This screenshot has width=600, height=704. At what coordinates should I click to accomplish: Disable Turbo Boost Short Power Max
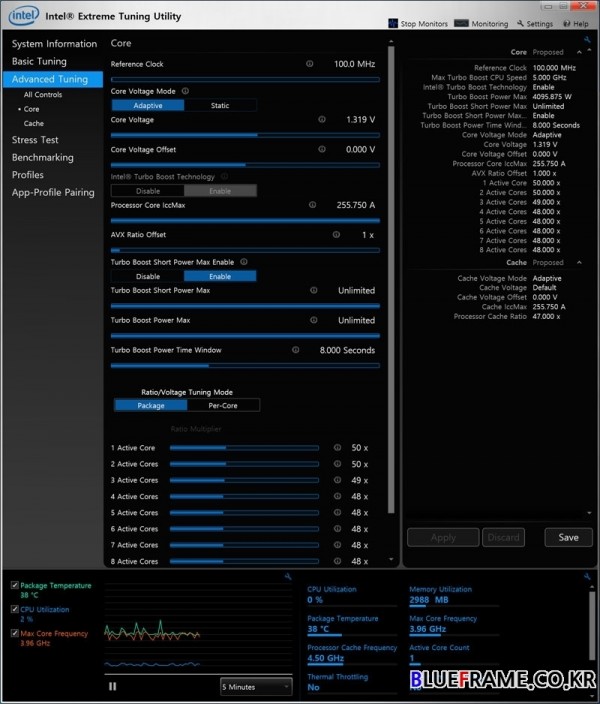click(148, 277)
